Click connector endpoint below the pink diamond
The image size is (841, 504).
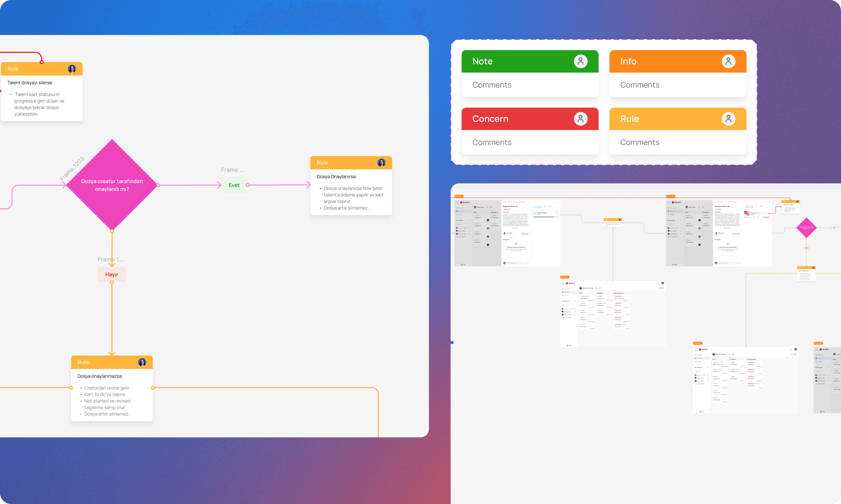[112, 231]
